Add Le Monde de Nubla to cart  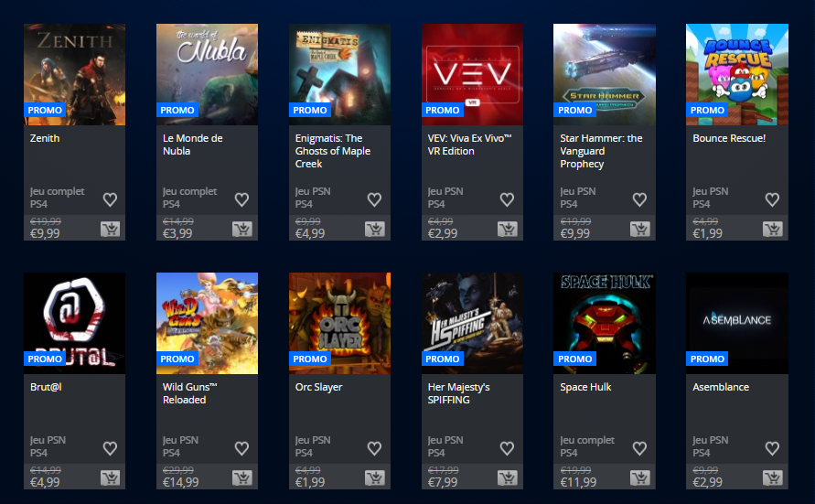[242, 230]
